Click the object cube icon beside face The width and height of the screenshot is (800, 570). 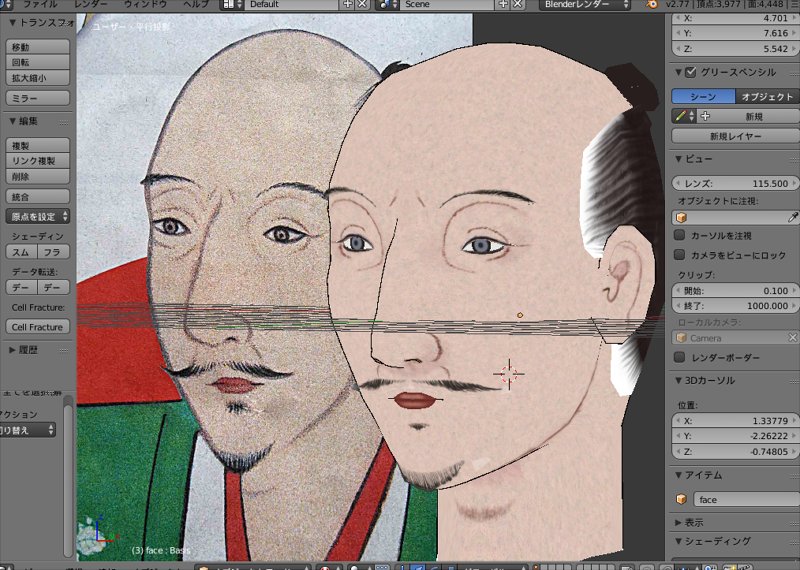click(x=681, y=499)
